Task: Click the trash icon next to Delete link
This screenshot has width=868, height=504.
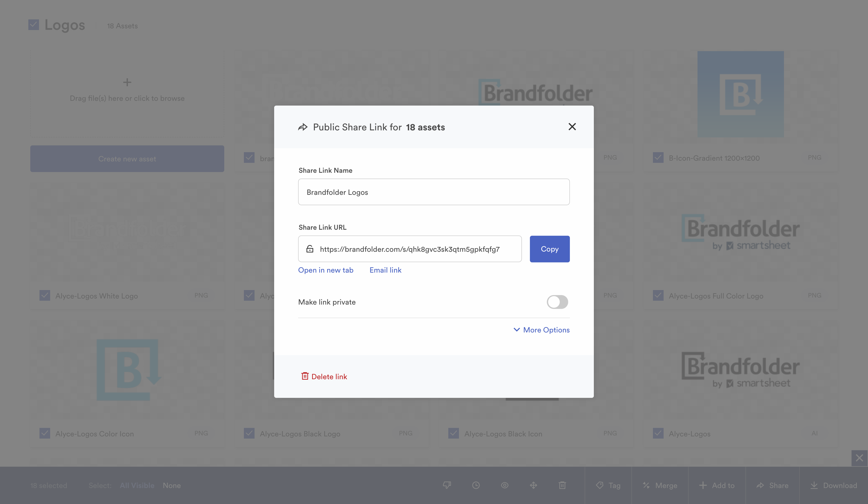Action: [305, 376]
